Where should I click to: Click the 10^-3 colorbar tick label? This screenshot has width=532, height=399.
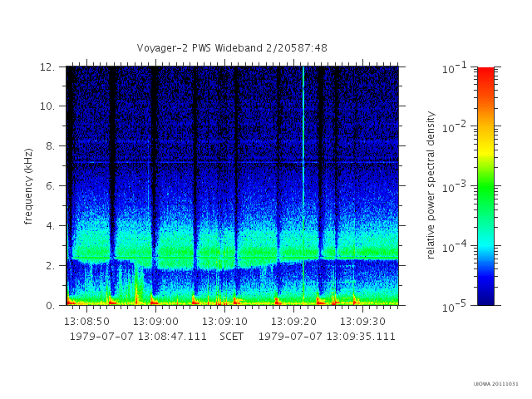[456, 187]
